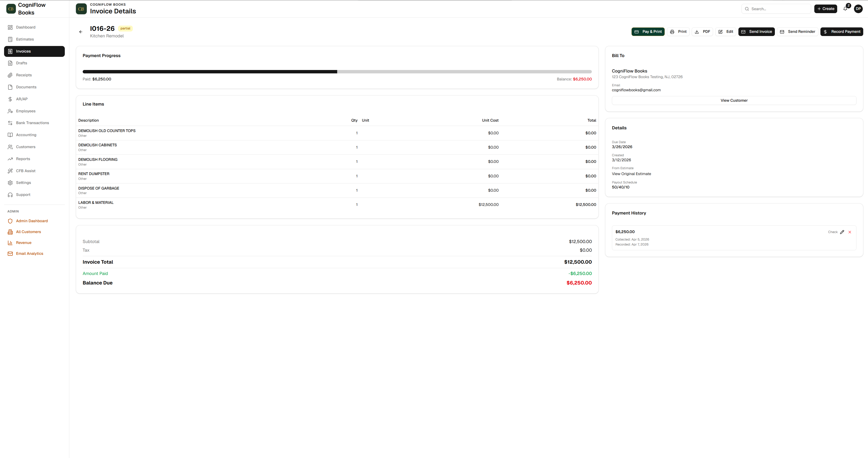Click inside the Search field
Image resolution: width=868 pixels, height=458 pixels.
(x=776, y=8)
